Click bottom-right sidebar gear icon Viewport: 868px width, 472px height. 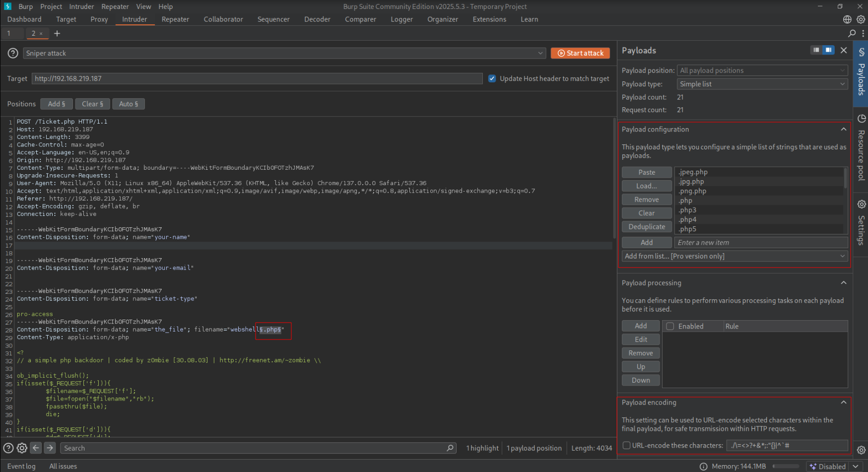pos(861,450)
